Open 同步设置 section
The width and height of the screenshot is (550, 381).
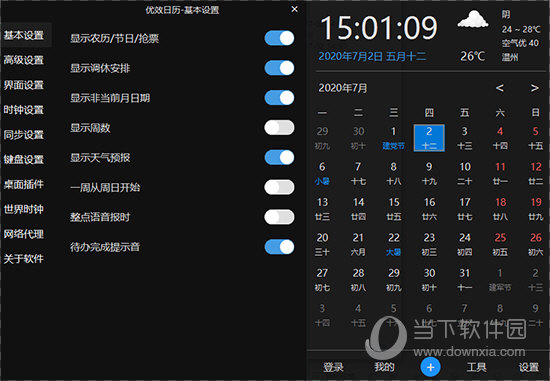24,135
